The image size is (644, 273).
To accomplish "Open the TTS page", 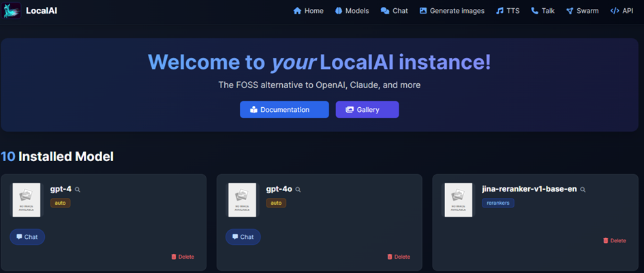I will pos(509,11).
